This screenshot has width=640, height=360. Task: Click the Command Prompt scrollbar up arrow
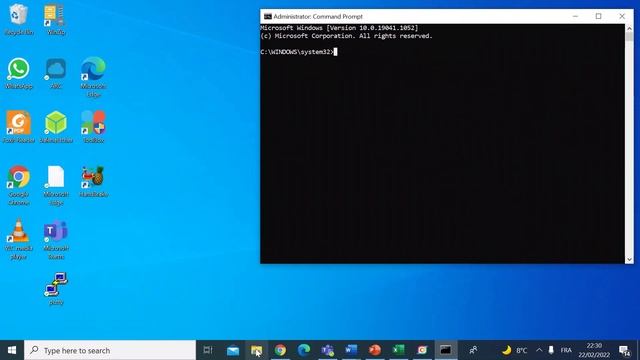point(629,28)
